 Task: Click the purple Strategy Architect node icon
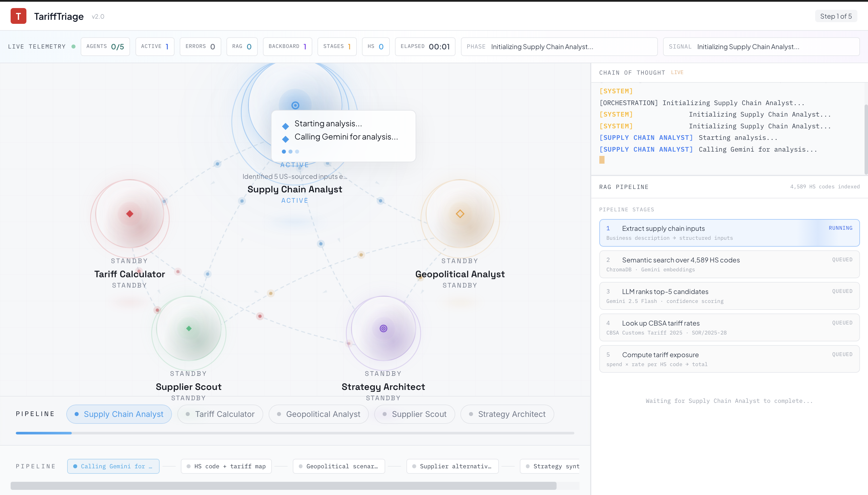(x=383, y=328)
